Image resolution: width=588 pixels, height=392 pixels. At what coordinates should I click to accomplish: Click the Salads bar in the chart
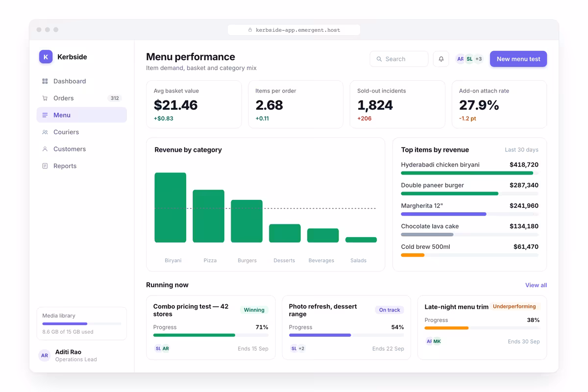361,240
